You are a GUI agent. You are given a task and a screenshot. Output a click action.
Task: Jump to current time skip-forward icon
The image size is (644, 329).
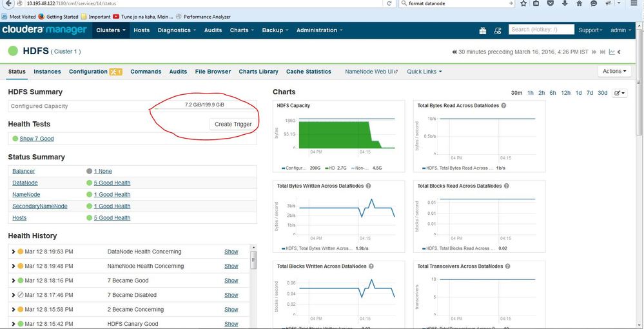click(603, 52)
